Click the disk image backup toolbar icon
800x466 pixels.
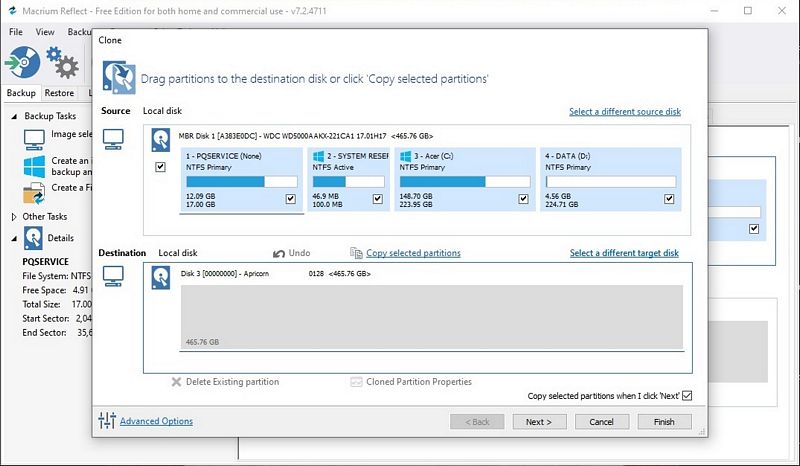[23, 63]
